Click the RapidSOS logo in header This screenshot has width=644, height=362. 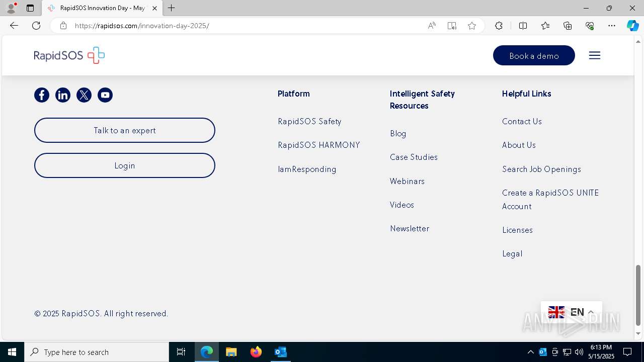coord(69,55)
